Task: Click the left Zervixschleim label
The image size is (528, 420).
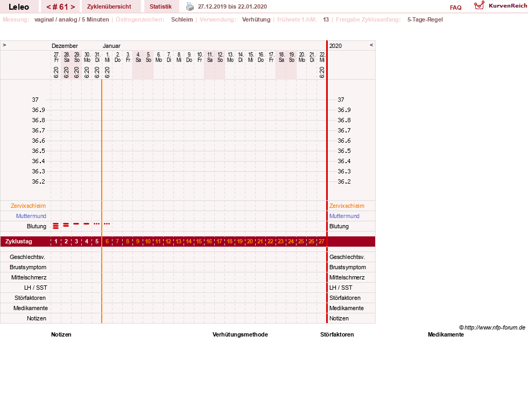Action: coord(29,206)
